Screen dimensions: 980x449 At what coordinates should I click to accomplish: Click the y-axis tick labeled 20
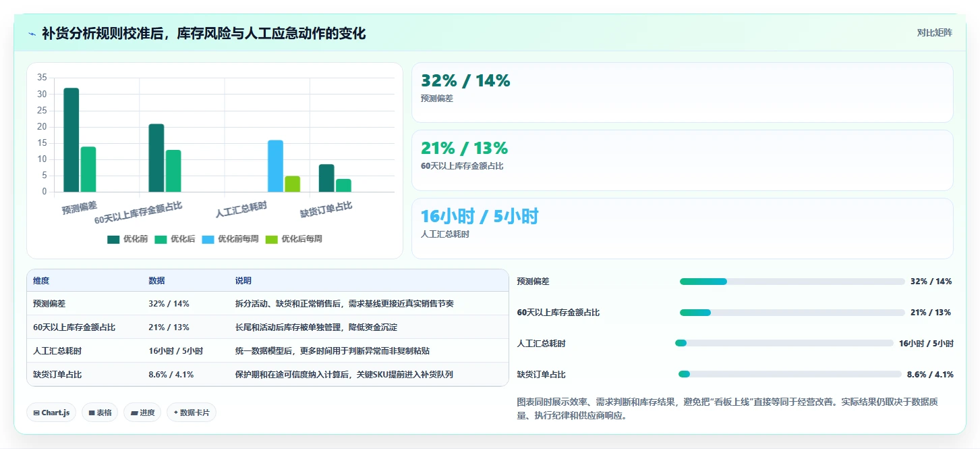pyautogui.click(x=42, y=127)
